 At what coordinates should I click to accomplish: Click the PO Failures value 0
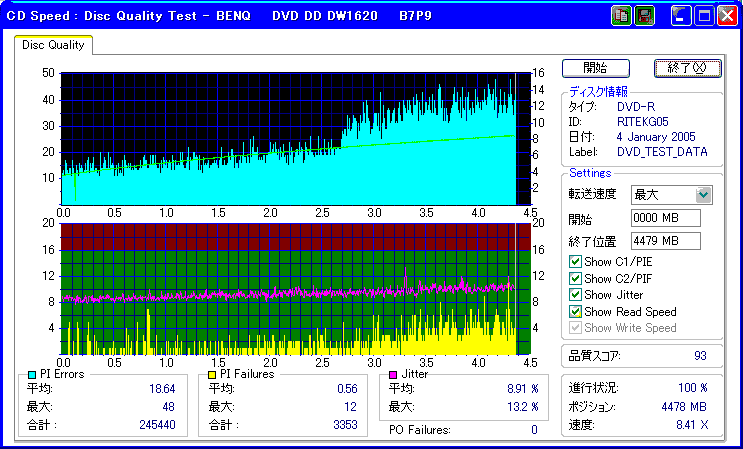point(534,430)
